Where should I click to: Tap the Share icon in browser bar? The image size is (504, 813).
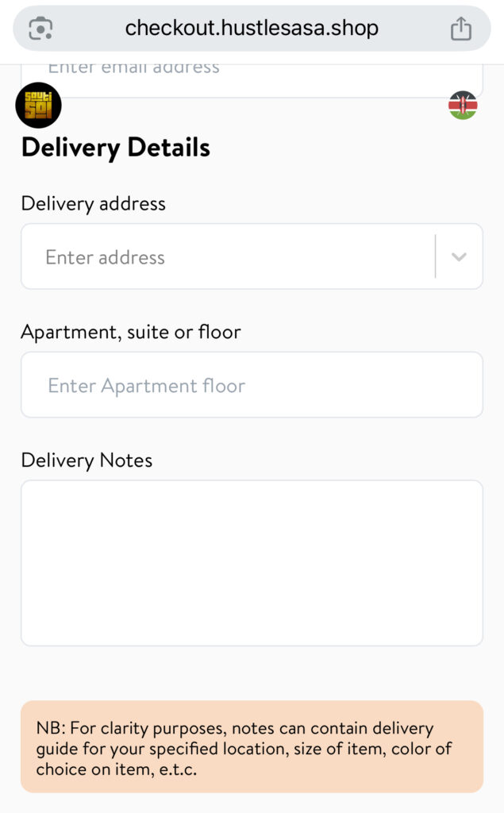460,29
